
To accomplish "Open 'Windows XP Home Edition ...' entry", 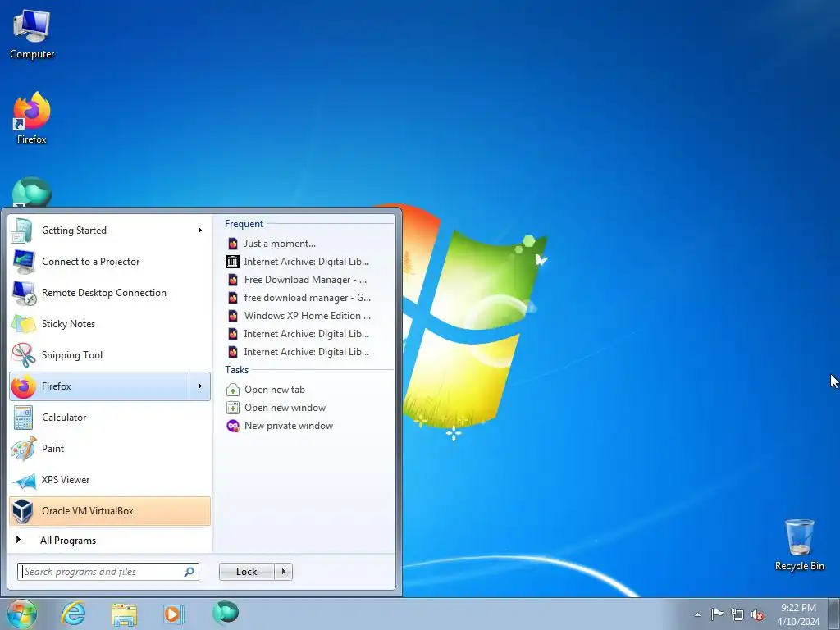I will point(308,316).
